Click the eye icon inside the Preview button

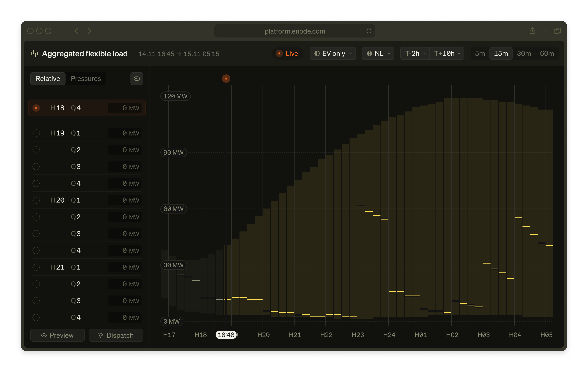click(x=44, y=335)
